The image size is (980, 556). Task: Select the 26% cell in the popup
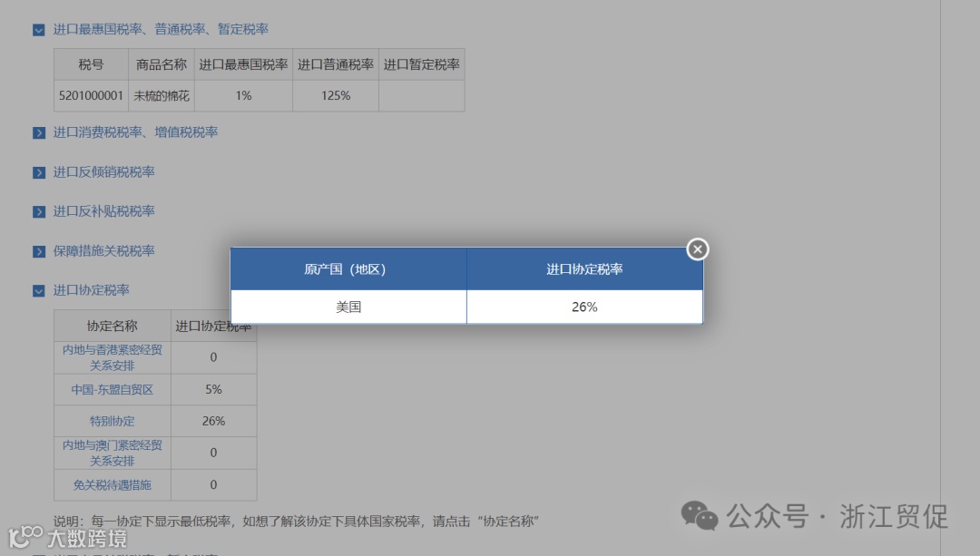point(584,307)
